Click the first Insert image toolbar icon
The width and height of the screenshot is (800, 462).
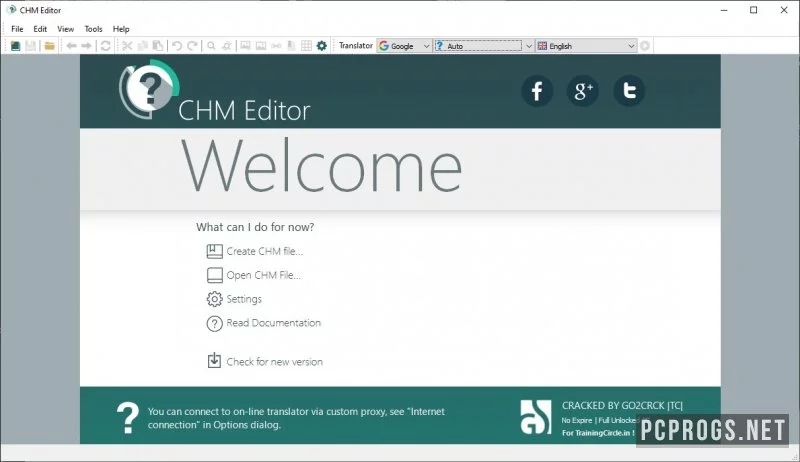(x=245, y=46)
